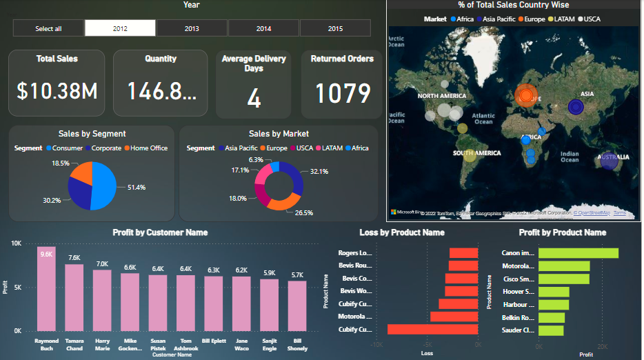The height and width of the screenshot is (360, 644).
Task: Select Susan Pistek profit bar
Action: 158,303
